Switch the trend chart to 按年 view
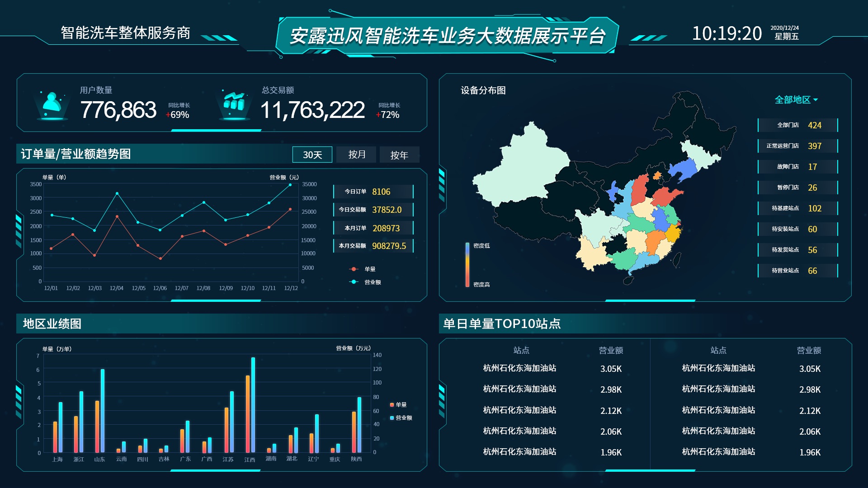Image resolution: width=868 pixels, height=488 pixels. 399,155
